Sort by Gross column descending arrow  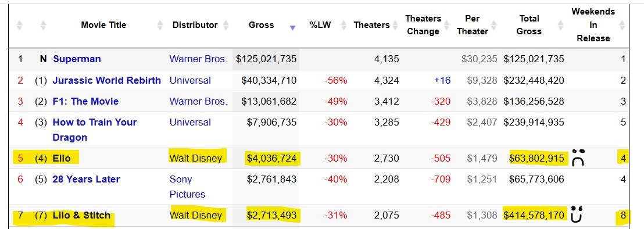click(x=292, y=27)
